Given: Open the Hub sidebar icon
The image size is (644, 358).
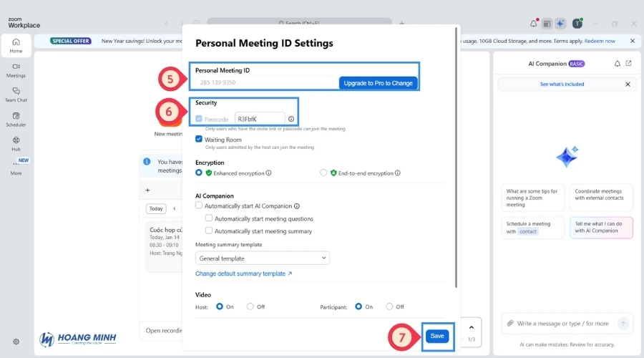Looking at the screenshot, I should 16,142.
